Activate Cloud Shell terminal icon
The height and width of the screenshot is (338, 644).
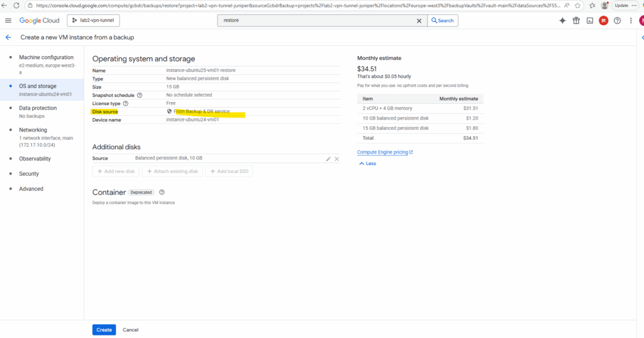coord(590,21)
